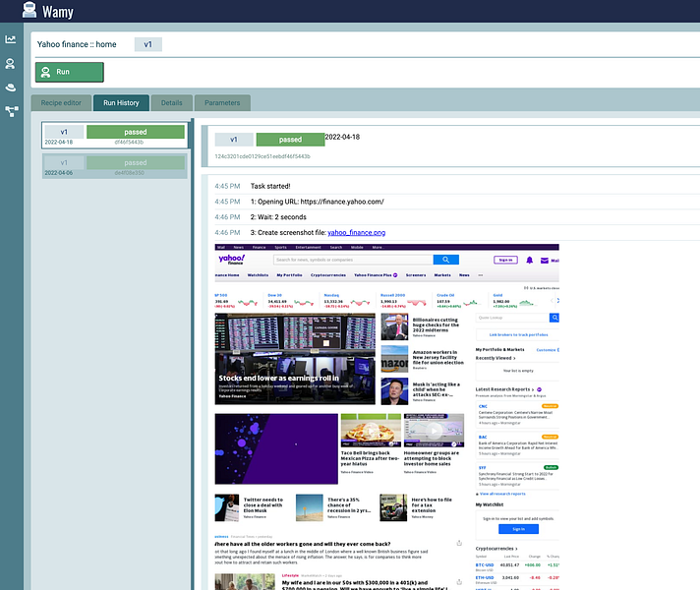Select the 2022-04-18 passed run entry
This screenshot has width=700, height=590.
(x=115, y=136)
